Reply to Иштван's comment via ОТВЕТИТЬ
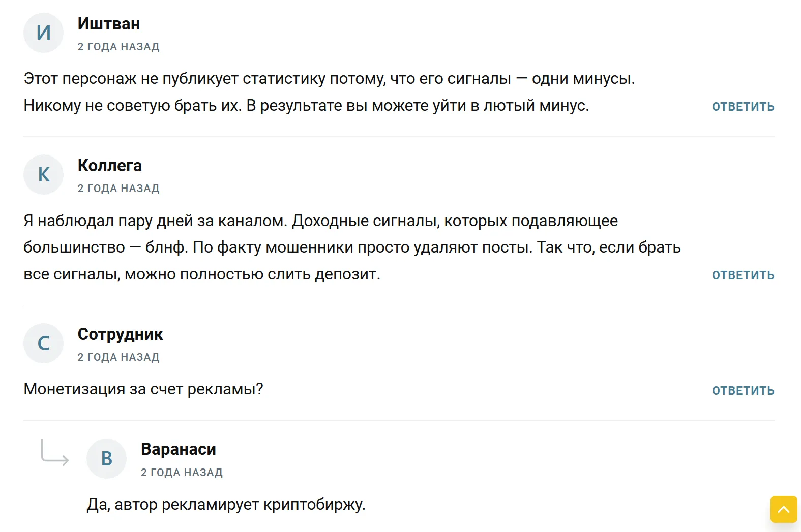This screenshot has height=532, width=801. 743,107
